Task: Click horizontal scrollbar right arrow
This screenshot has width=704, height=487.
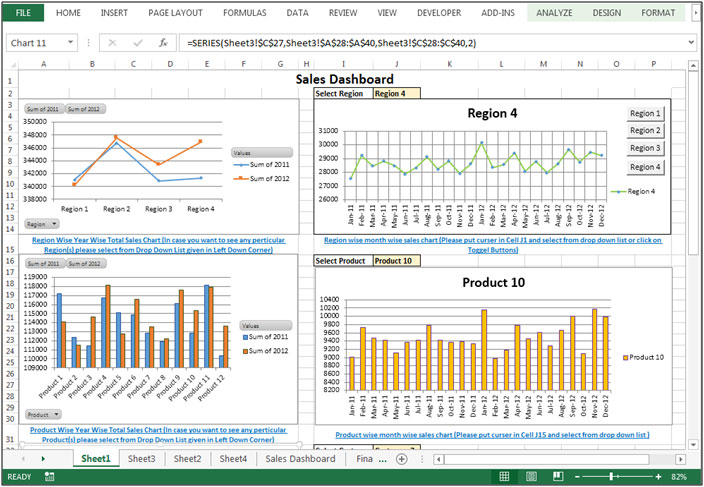Action: tap(681, 459)
